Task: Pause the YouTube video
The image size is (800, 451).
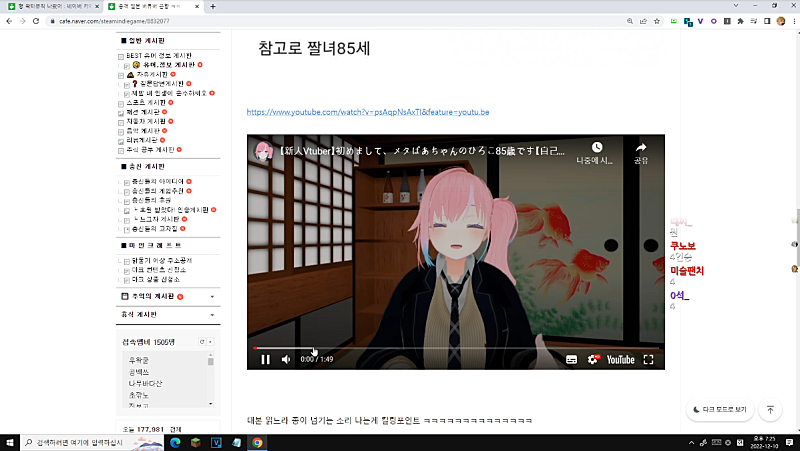Action: pyautogui.click(x=265, y=360)
